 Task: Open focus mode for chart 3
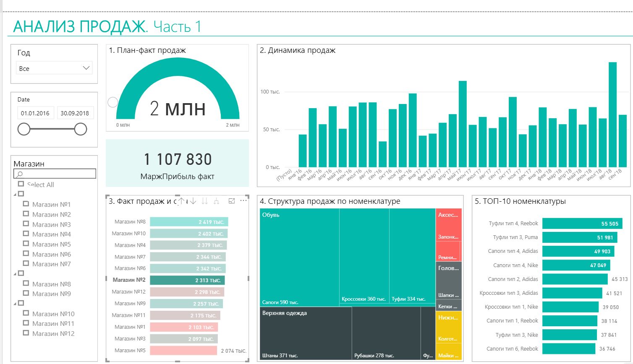(232, 201)
